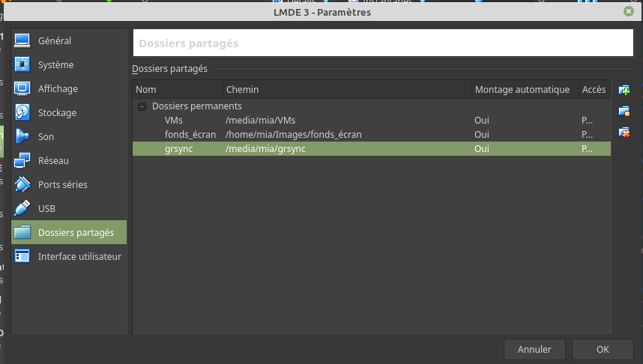Open the Réseau section

pyautogui.click(x=69, y=161)
